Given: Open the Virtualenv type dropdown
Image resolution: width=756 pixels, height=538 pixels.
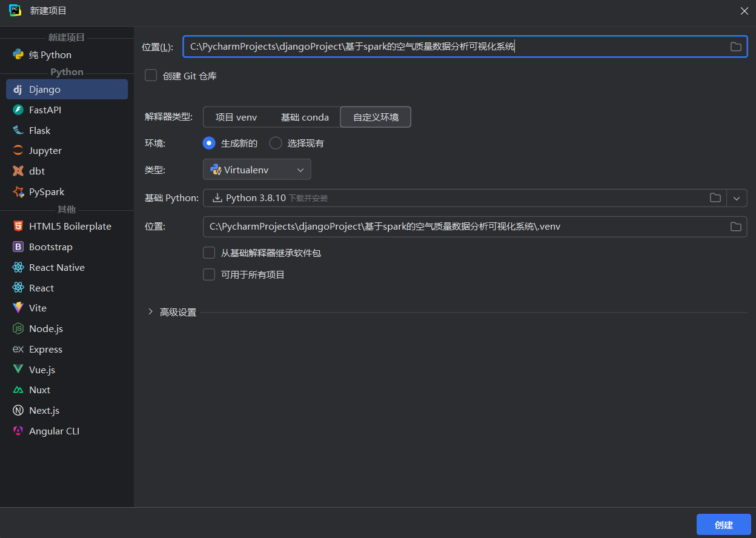Looking at the screenshot, I should click(x=257, y=170).
